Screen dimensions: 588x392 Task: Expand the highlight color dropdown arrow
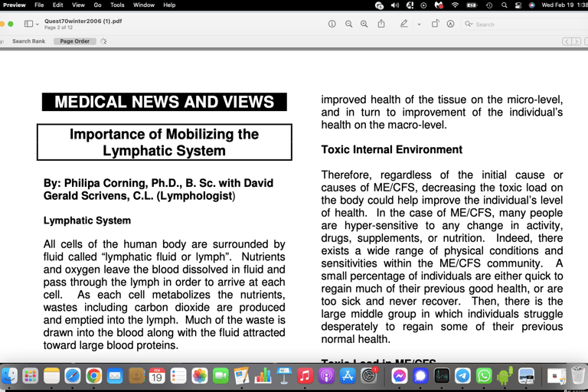419,24
